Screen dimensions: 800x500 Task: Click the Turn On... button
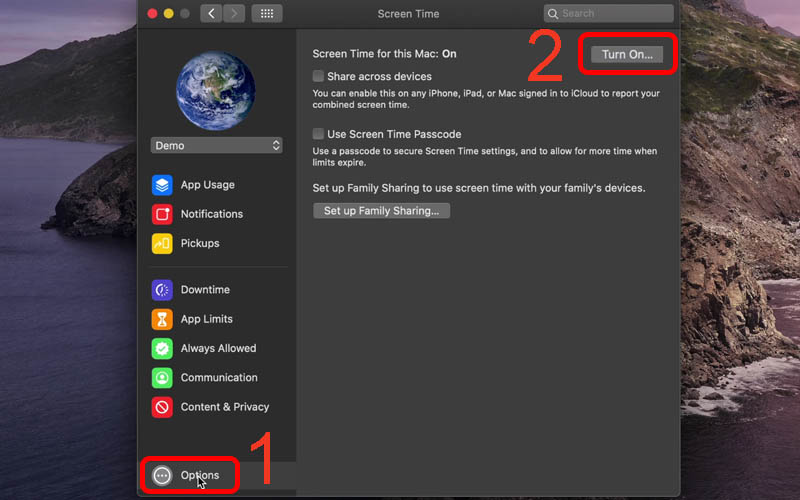coord(627,54)
